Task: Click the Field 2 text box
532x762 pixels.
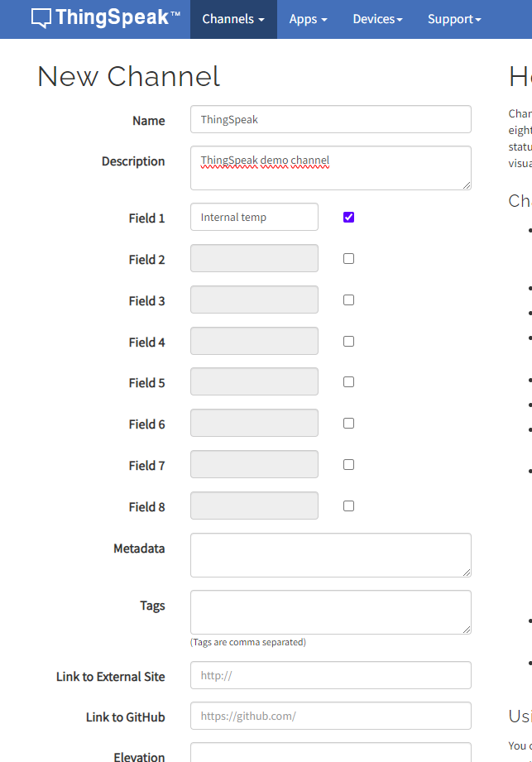Action: [254, 258]
